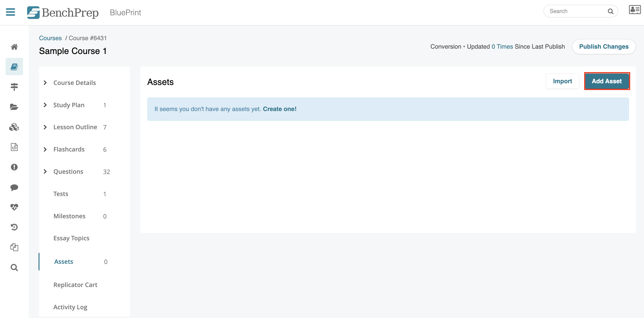644x318 pixels.
Task: Select the health monitor heartbeat icon
Action: 14,207
